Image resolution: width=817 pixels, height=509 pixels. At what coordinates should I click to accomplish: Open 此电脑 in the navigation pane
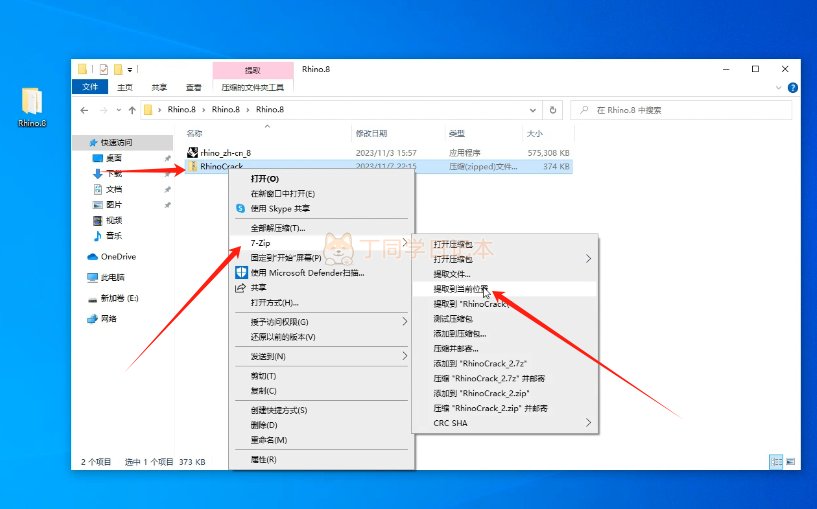[x=112, y=277]
